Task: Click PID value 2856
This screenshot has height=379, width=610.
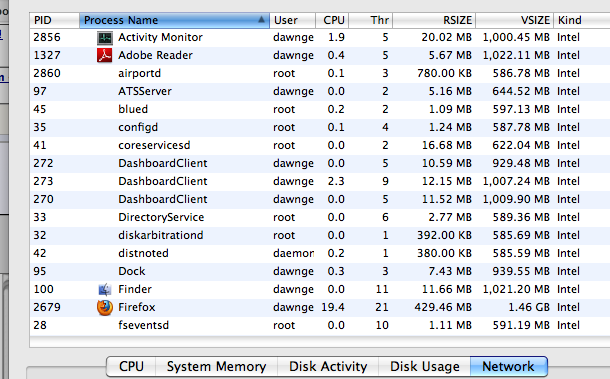Action: click(47, 38)
